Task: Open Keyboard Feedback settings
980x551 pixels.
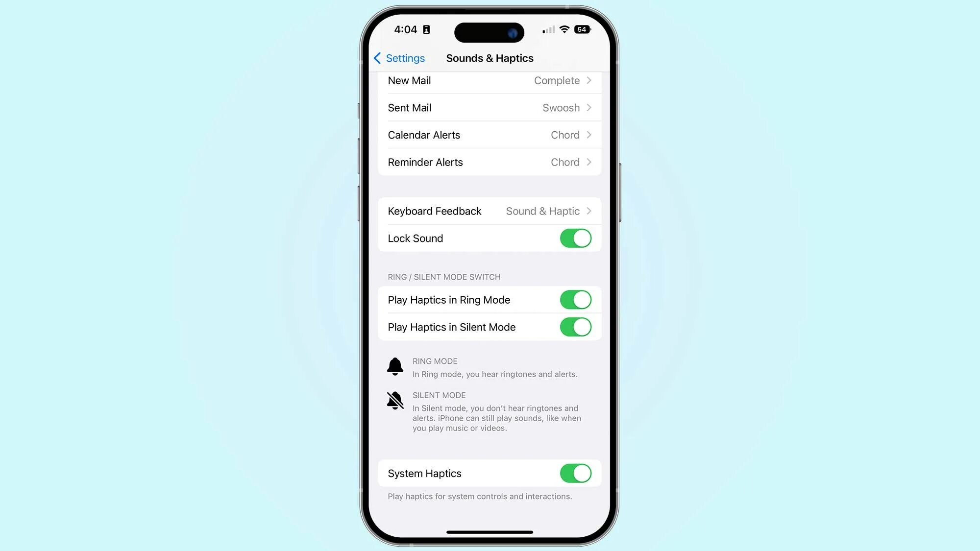Action: tap(490, 211)
